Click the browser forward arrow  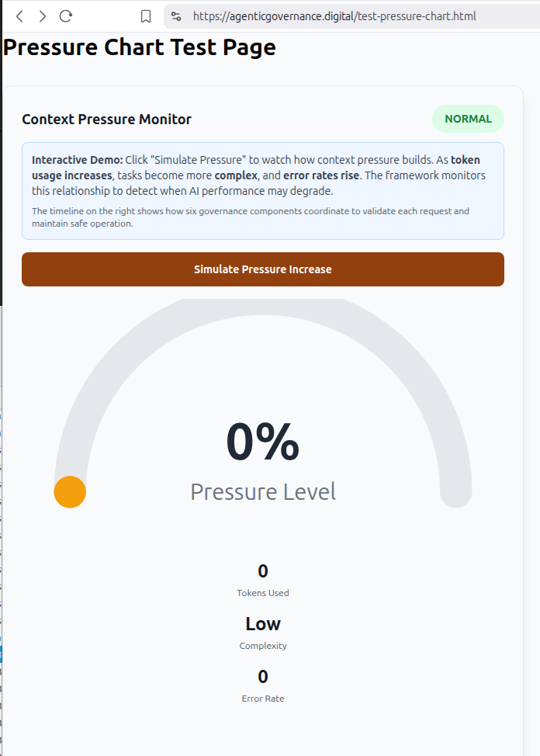tap(43, 16)
